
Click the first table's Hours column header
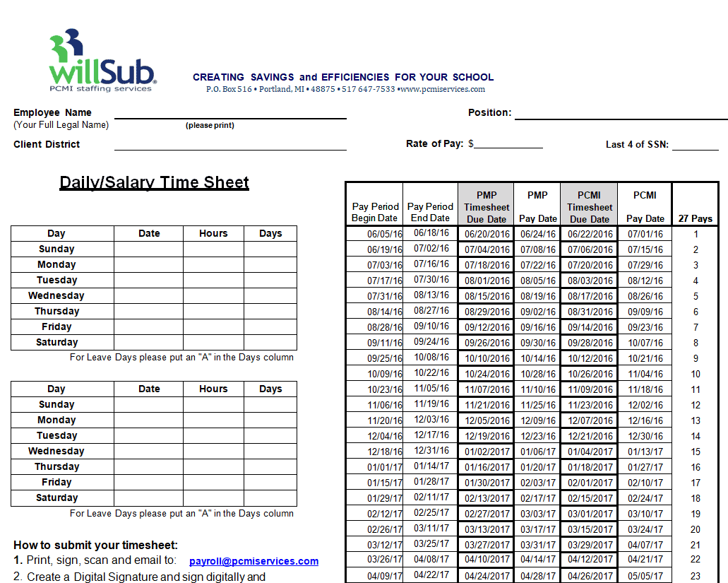213,234
